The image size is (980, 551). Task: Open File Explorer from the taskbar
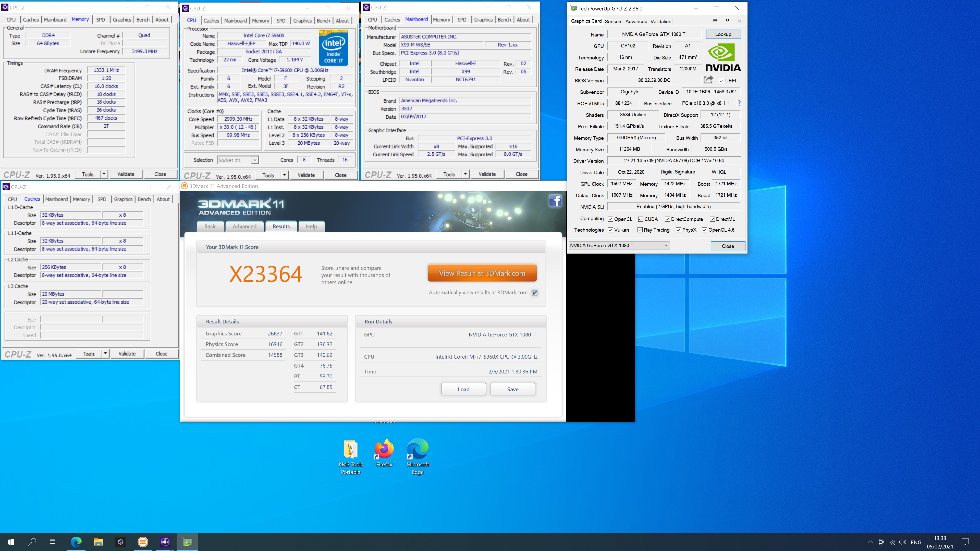[x=99, y=542]
